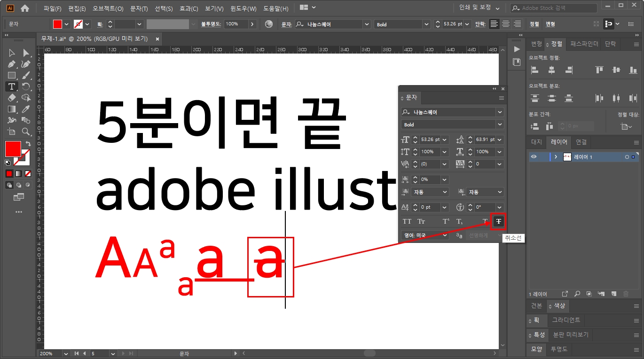
Task: Open Bold font style dropdown in panel
Action: point(500,125)
